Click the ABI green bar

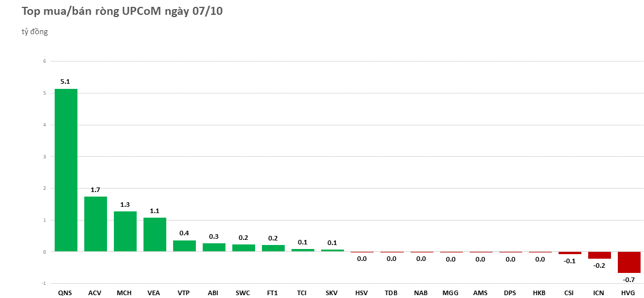(214, 247)
